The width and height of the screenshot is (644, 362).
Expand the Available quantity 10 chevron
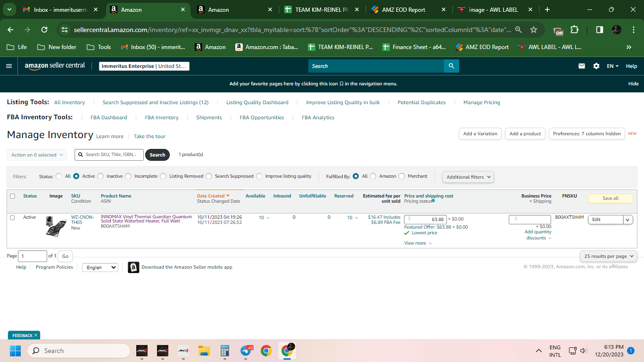click(268, 218)
